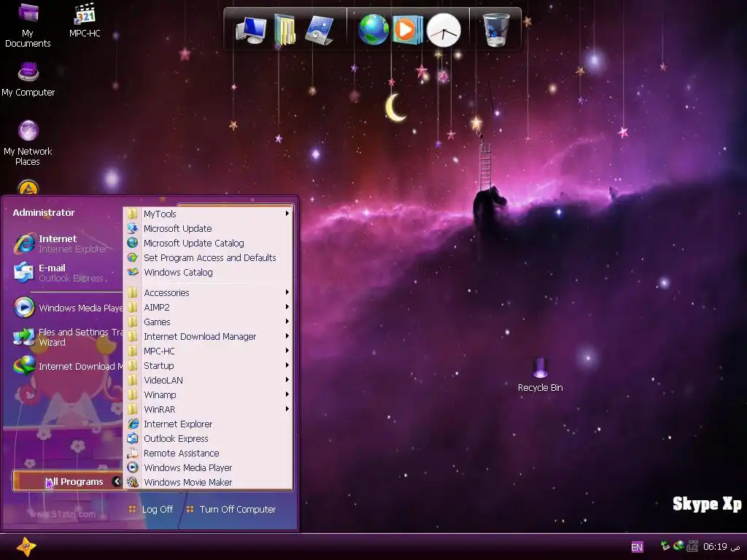
Task: Click the computer monitor icon in top dock
Action: click(251, 31)
